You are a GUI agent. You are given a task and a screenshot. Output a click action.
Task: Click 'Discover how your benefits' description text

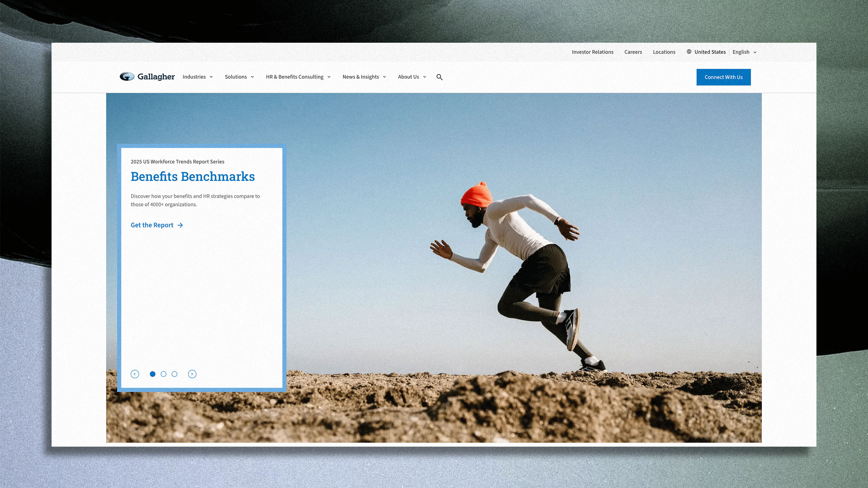pos(195,200)
